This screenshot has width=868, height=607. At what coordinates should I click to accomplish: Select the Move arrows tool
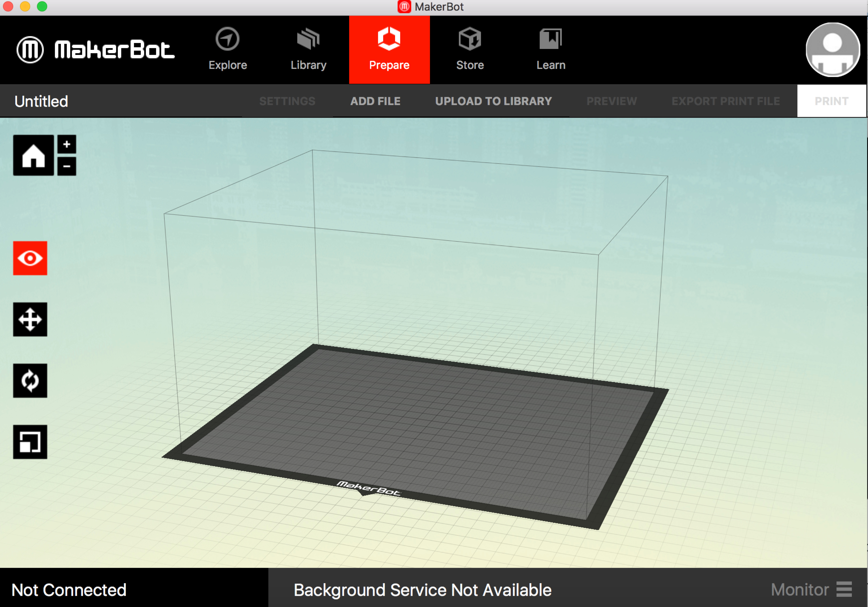click(x=30, y=319)
